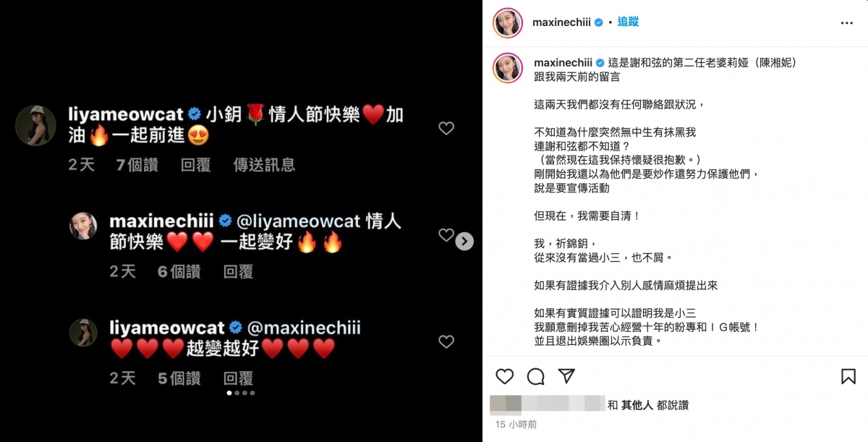This screenshot has width=868, height=442.
Task: Save the post with the bookmark icon
Action: point(848,376)
